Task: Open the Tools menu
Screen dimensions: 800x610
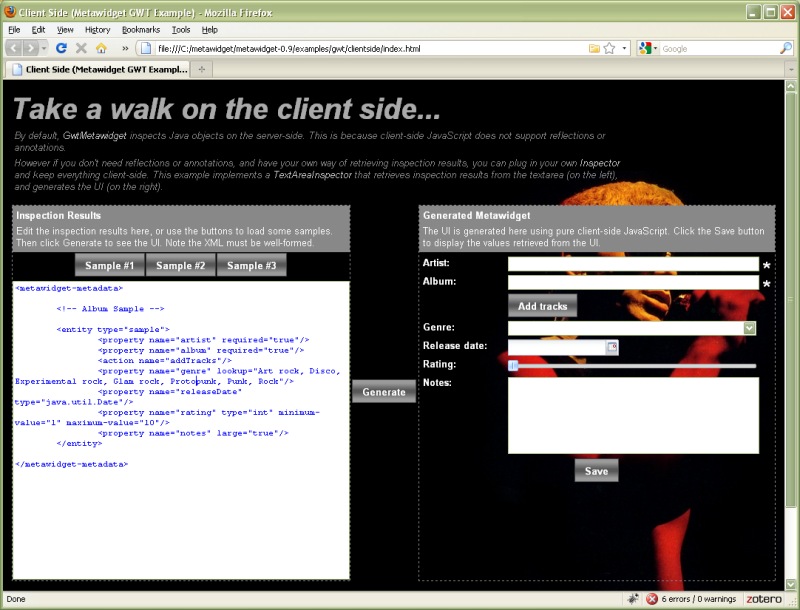Action: point(179,29)
